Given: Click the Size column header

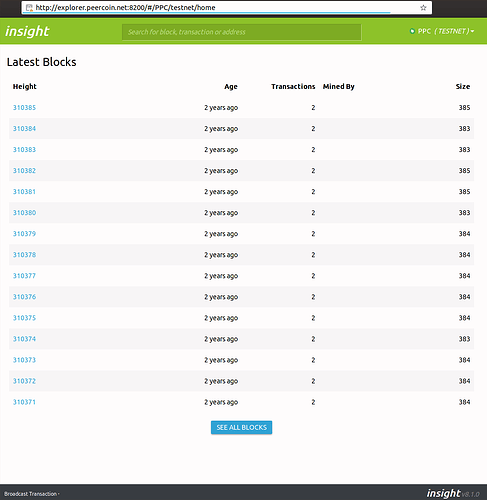Looking at the screenshot, I should (463, 87).
